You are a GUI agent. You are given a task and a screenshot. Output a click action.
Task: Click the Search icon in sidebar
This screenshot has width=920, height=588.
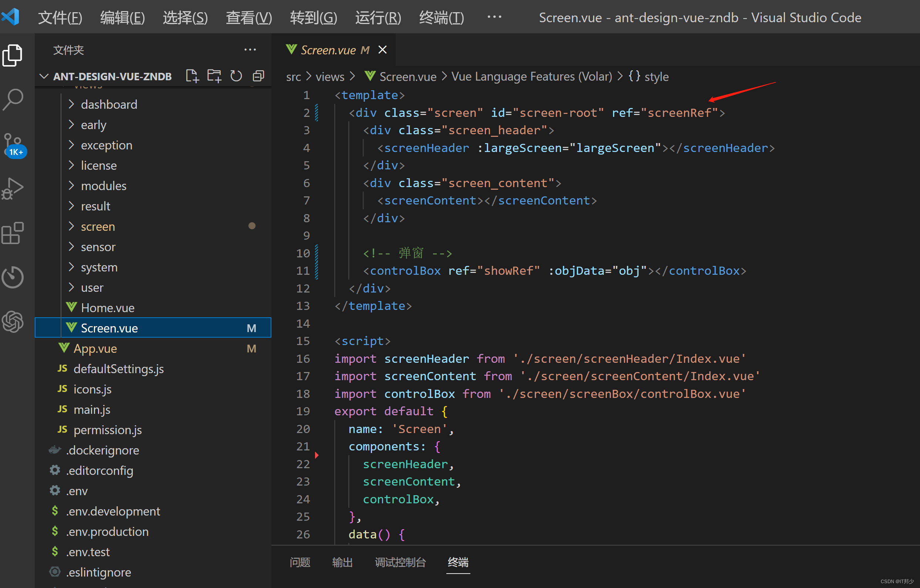[x=15, y=100]
